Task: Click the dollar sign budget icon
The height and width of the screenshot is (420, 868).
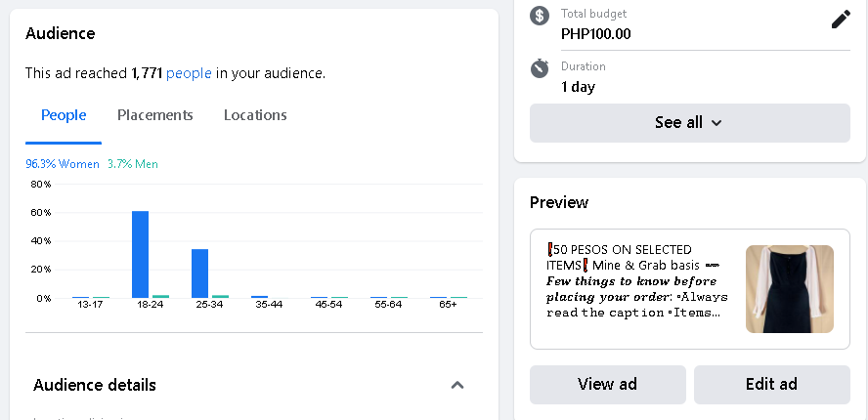Action: click(x=540, y=16)
